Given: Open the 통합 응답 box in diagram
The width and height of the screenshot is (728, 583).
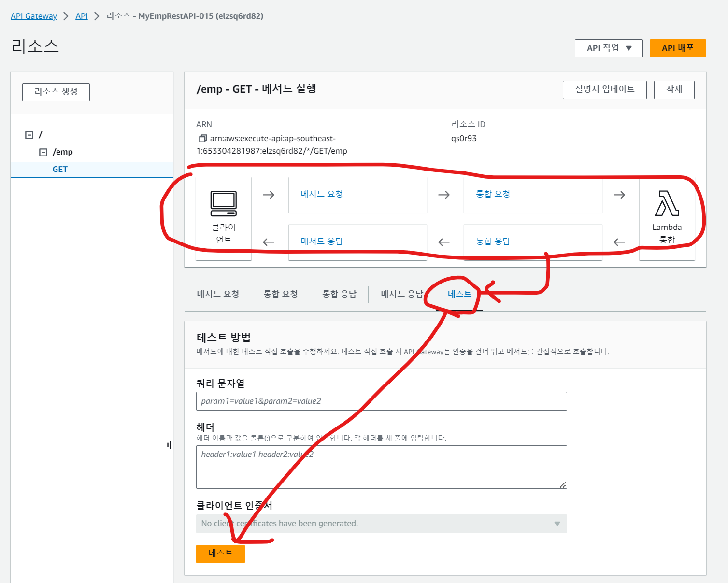Looking at the screenshot, I should click(x=533, y=242).
